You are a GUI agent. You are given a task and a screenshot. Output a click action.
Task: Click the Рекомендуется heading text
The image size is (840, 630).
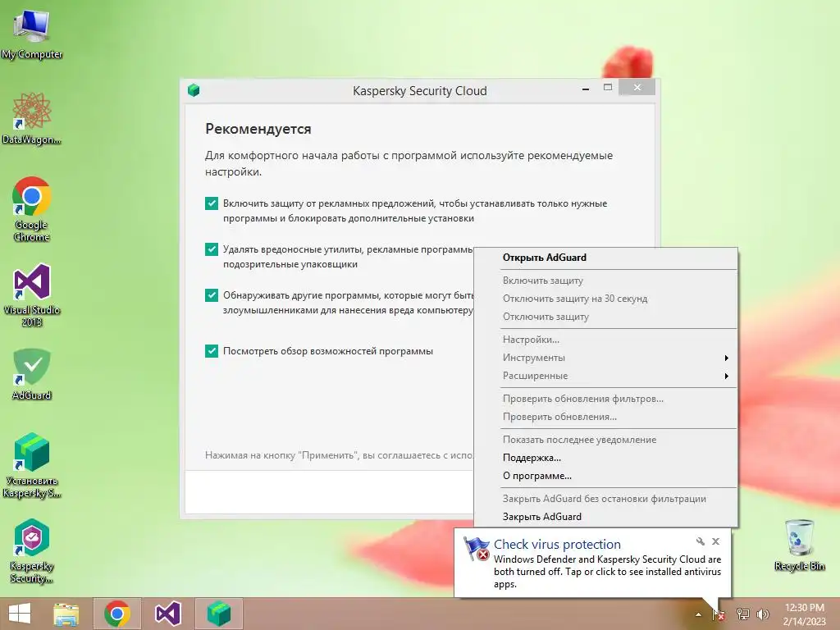coord(258,129)
